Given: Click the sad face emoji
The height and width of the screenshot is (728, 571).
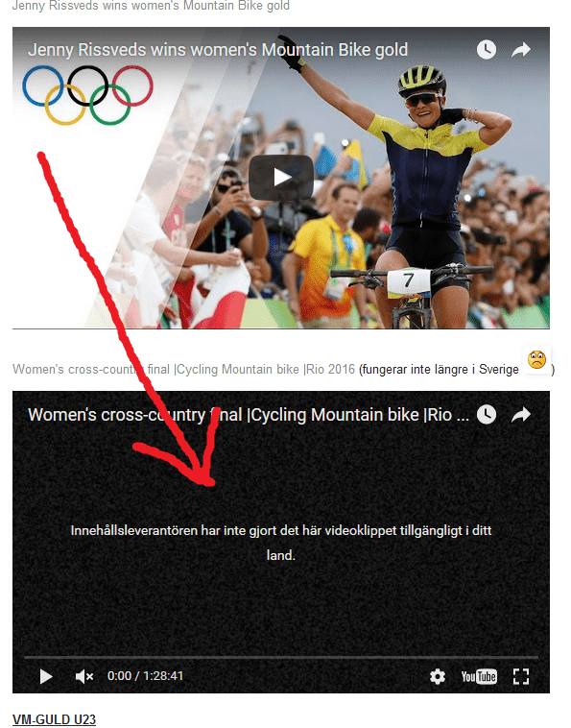Looking at the screenshot, I should tap(536, 359).
